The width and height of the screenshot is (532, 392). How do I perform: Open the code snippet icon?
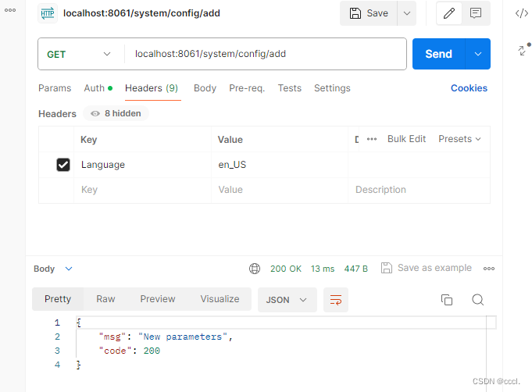click(x=522, y=13)
